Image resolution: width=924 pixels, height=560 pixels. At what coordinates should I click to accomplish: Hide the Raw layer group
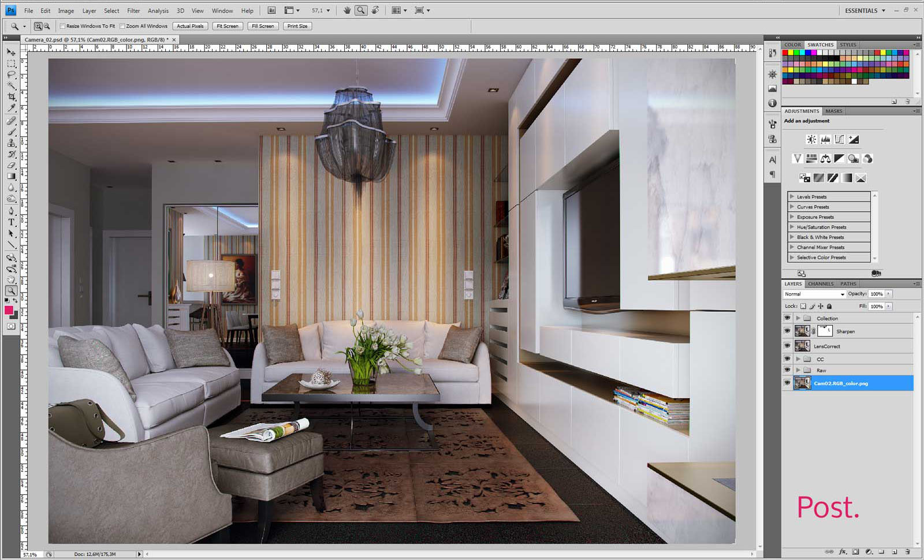point(787,370)
